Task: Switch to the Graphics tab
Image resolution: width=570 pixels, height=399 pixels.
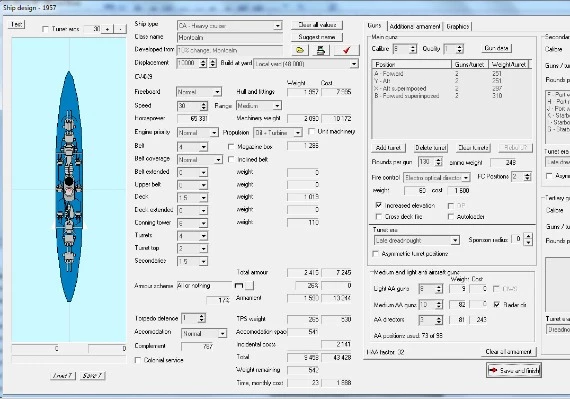Action: coord(457,26)
